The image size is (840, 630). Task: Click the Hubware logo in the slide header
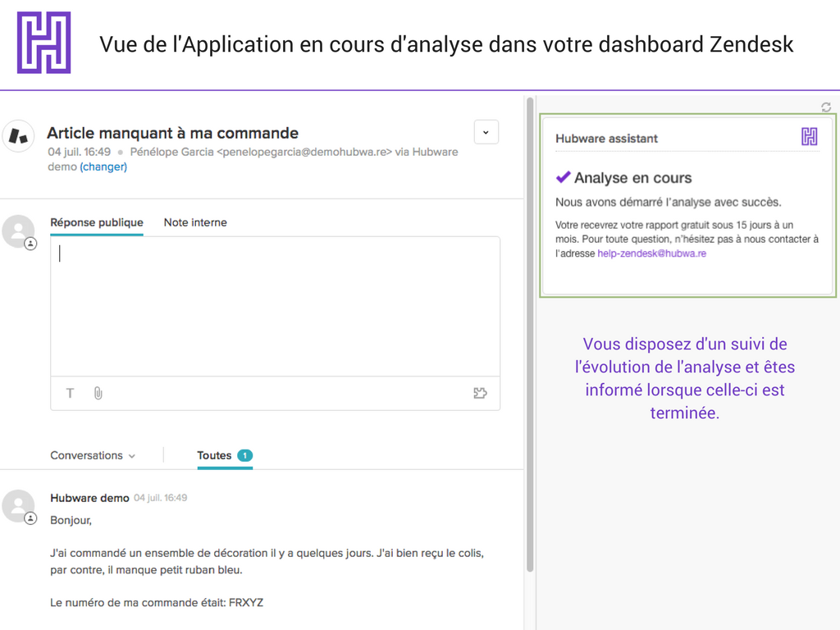point(44,43)
